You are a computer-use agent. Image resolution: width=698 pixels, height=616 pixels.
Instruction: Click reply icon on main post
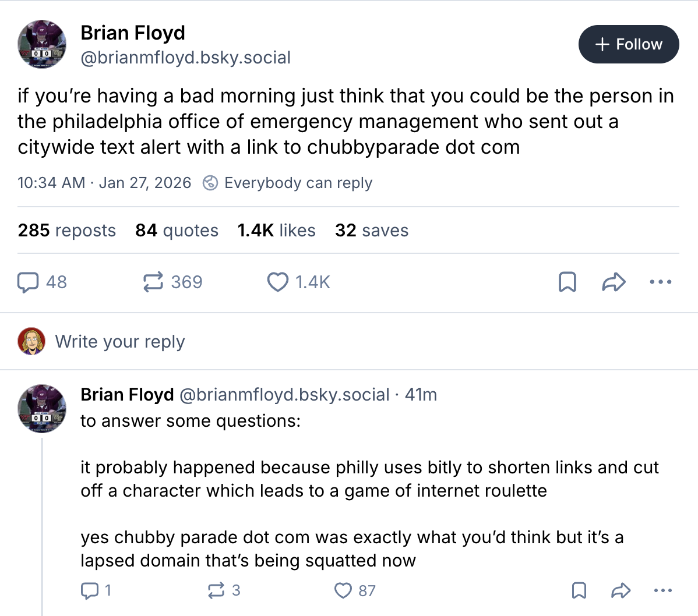pyautogui.click(x=27, y=282)
